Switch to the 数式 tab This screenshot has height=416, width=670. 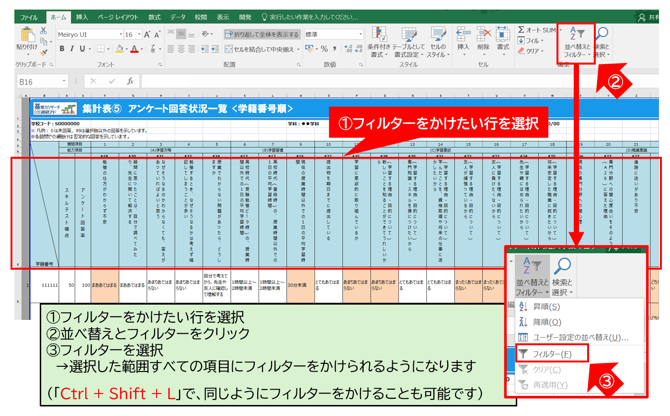coord(154,17)
